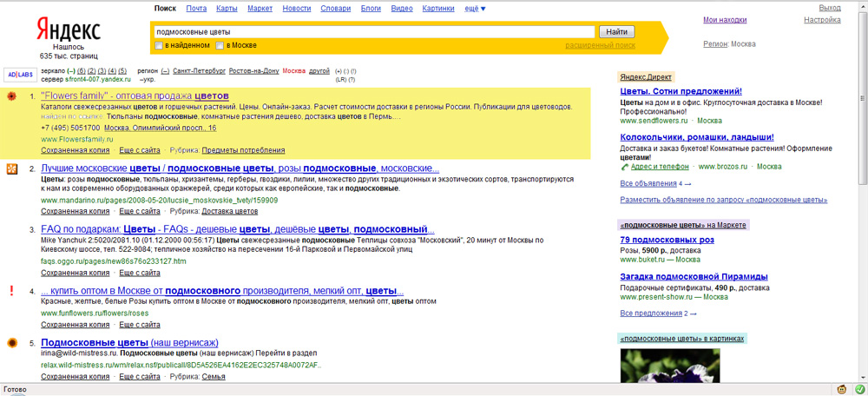Click in the search query field
The image size is (868, 396).
click(373, 32)
